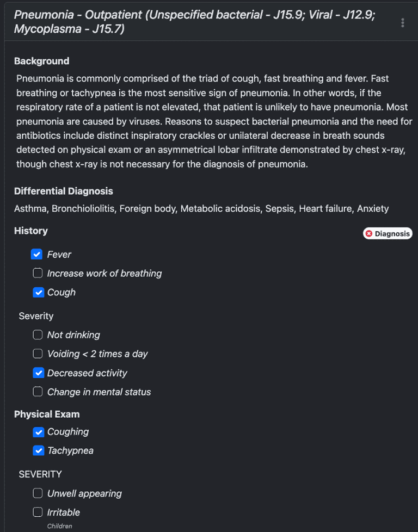Open the three-dot options menu
Screen dimensions: 418x532
[x=402, y=22]
